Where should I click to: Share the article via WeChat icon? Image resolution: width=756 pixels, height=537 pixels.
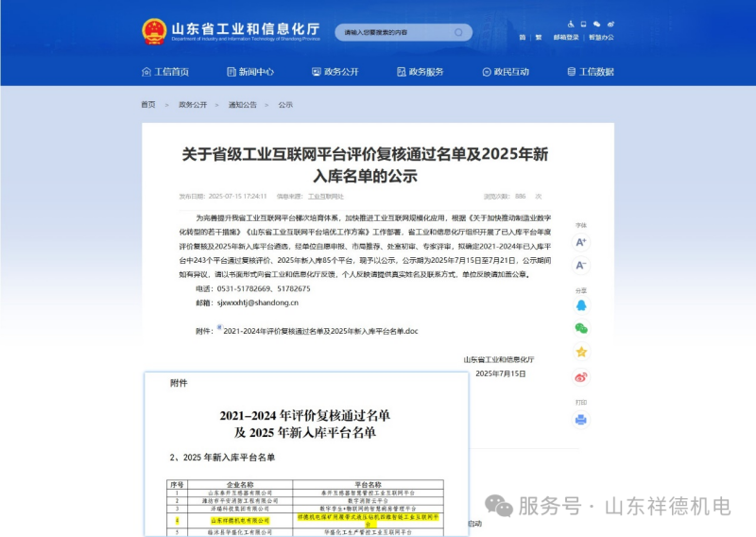[581, 328]
